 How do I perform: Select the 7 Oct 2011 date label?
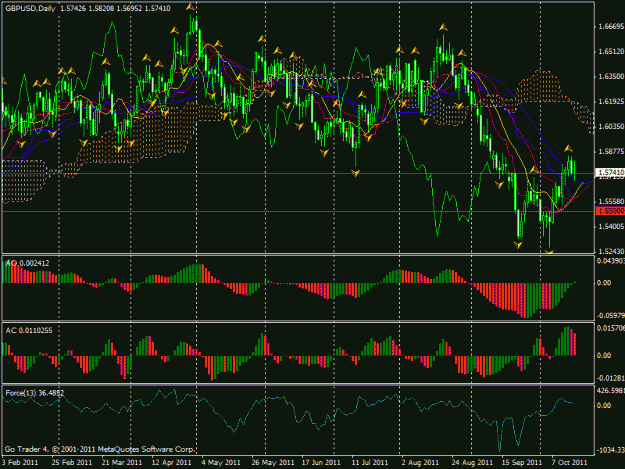click(x=569, y=462)
